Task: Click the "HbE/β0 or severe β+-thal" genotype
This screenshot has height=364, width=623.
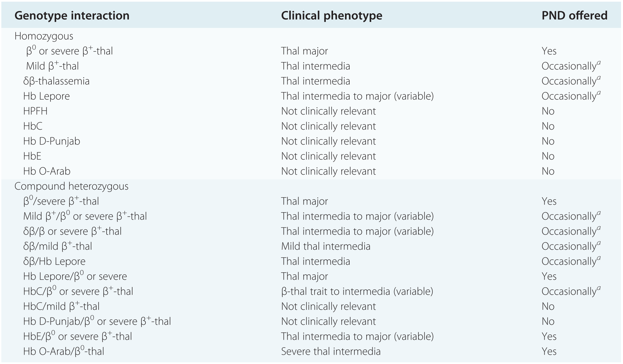Action: [77, 336]
